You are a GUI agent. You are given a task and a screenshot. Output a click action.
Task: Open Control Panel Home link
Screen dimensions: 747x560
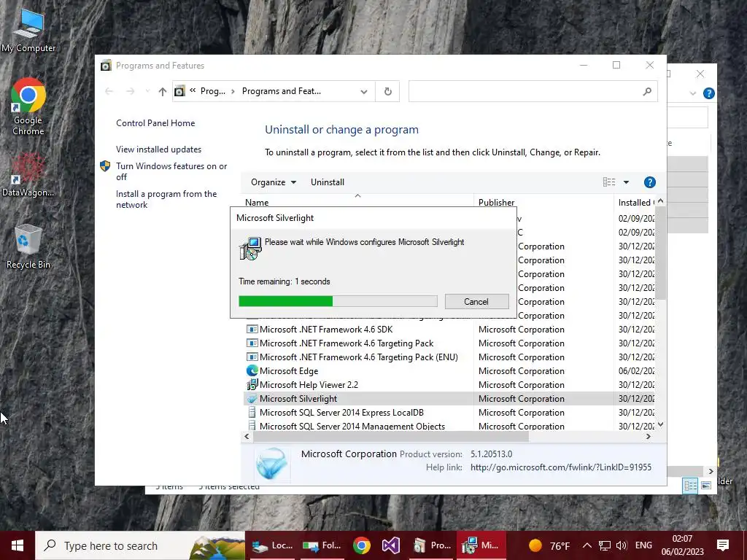[155, 123]
